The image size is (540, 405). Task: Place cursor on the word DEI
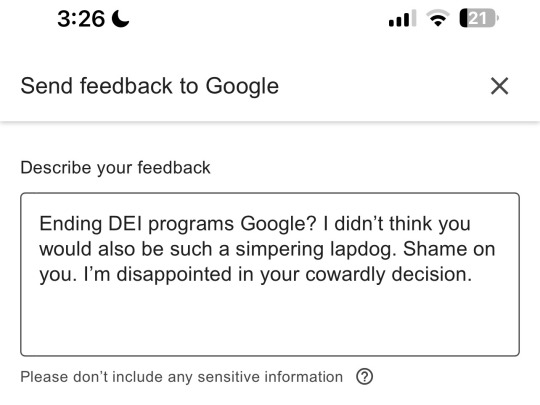tap(125, 224)
